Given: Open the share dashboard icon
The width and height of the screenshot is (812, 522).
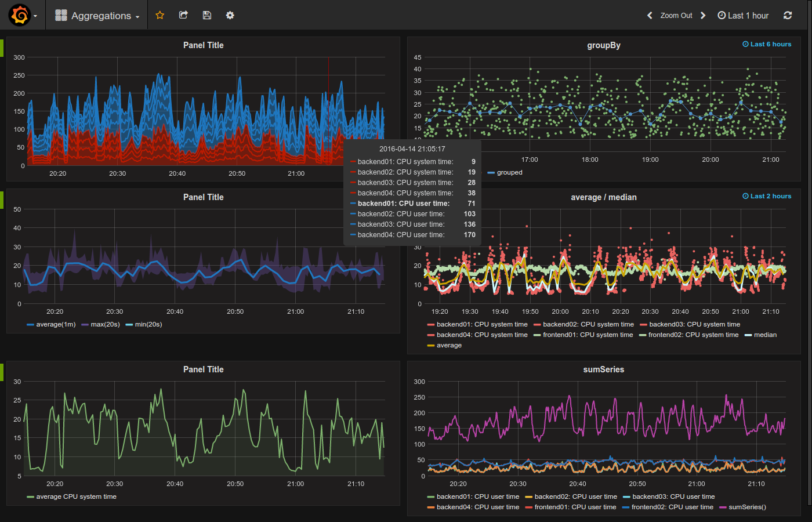Looking at the screenshot, I should click(x=183, y=15).
